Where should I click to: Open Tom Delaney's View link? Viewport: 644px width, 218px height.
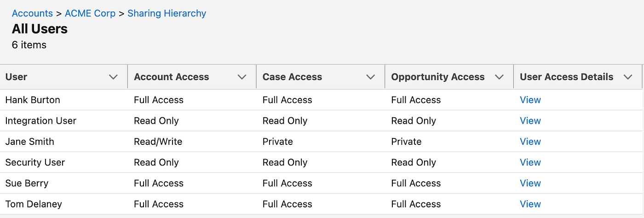click(530, 204)
